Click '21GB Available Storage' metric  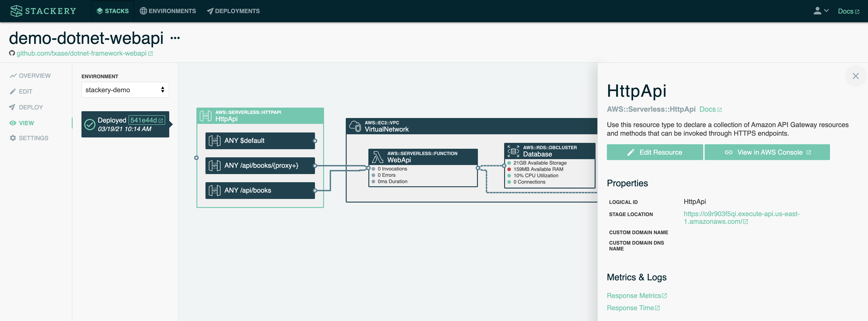537,163
